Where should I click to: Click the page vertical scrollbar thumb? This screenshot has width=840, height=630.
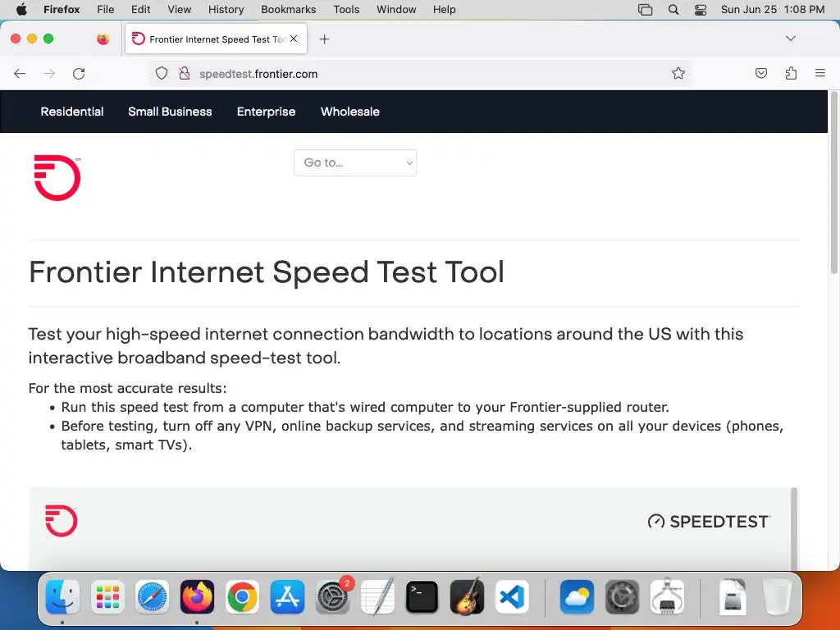click(833, 185)
